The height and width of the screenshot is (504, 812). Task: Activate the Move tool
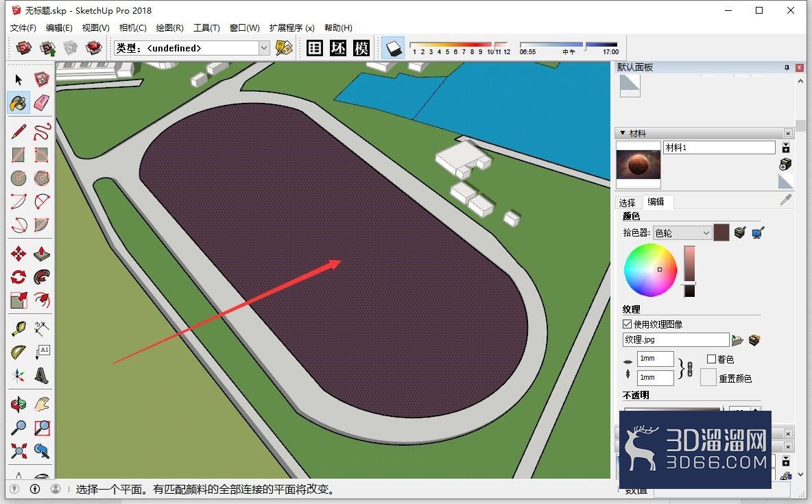point(19,254)
